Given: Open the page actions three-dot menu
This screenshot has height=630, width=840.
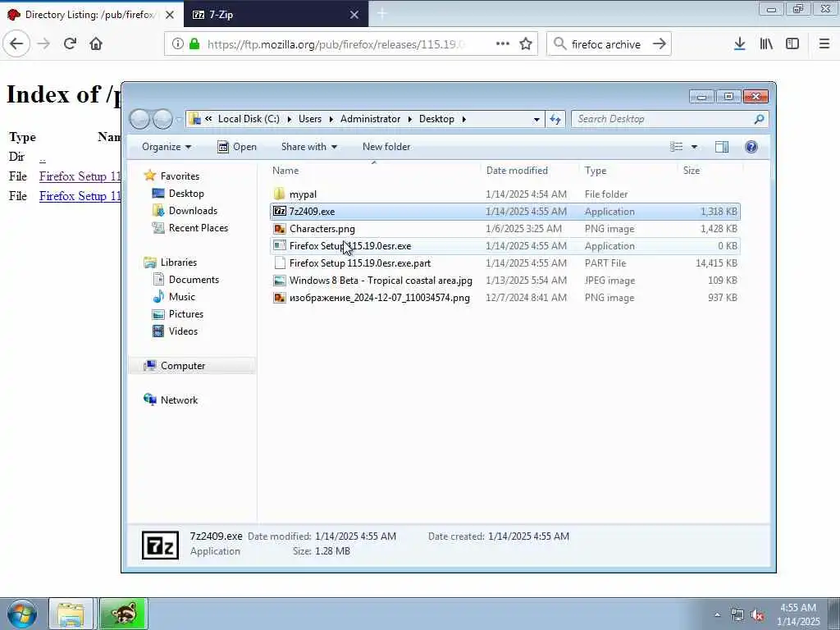Looking at the screenshot, I should click(503, 44).
